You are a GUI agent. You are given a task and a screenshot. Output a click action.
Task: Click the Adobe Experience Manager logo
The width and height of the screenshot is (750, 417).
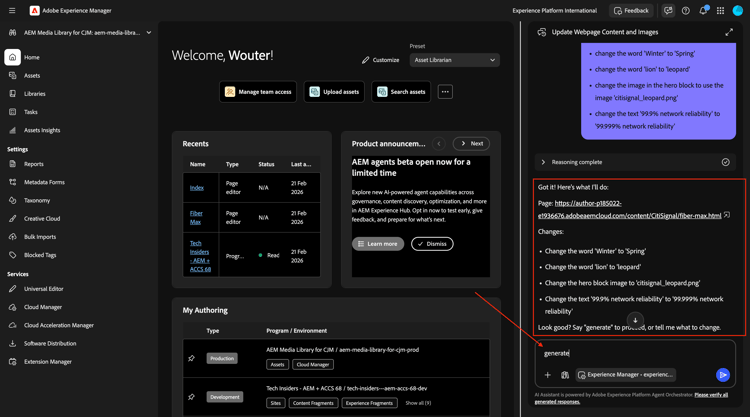pos(34,11)
